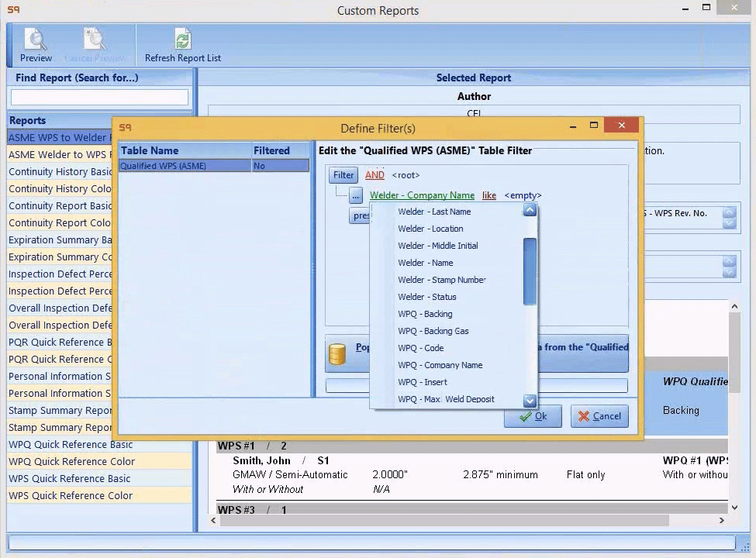Click the <empty> filter value field
Viewport: 756px width, 558px height.
click(x=523, y=195)
